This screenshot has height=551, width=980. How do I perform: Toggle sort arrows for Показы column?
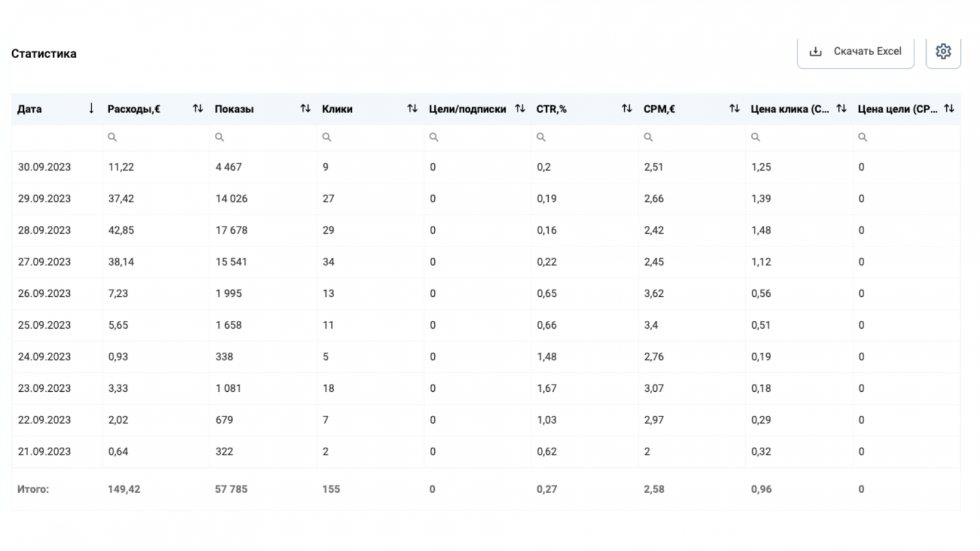[x=305, y=108]
